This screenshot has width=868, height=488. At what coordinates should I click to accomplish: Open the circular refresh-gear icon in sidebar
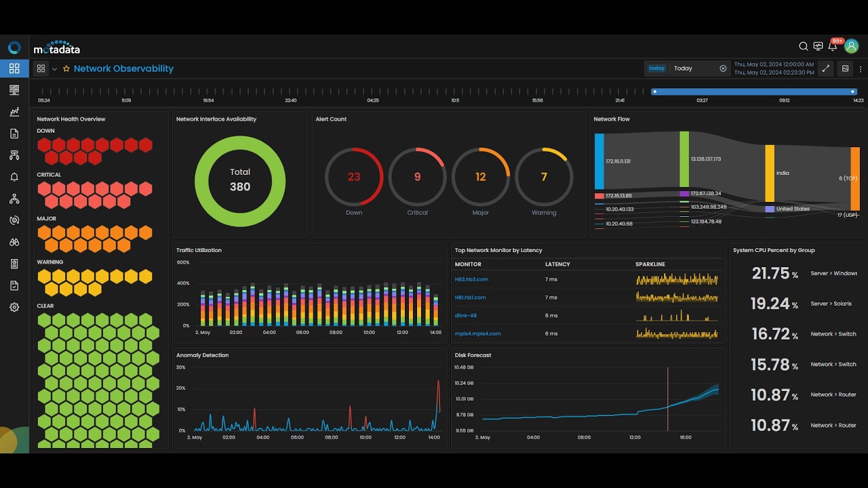click(x=14, y=220)
